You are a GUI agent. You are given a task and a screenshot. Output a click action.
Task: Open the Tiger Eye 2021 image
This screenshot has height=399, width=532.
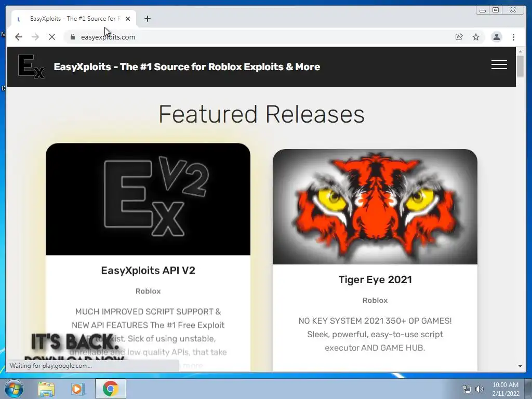coord(375,207)
